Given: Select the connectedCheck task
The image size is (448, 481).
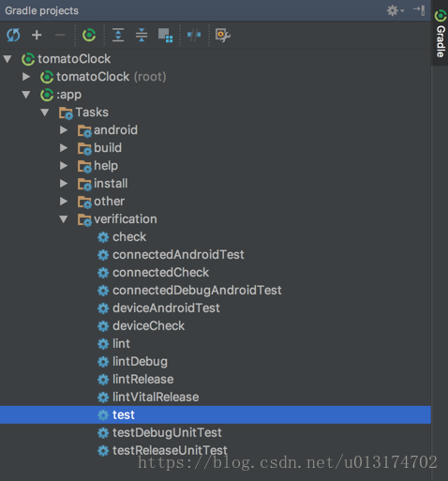Looking at the screenshot, I should tap(160, 273).
